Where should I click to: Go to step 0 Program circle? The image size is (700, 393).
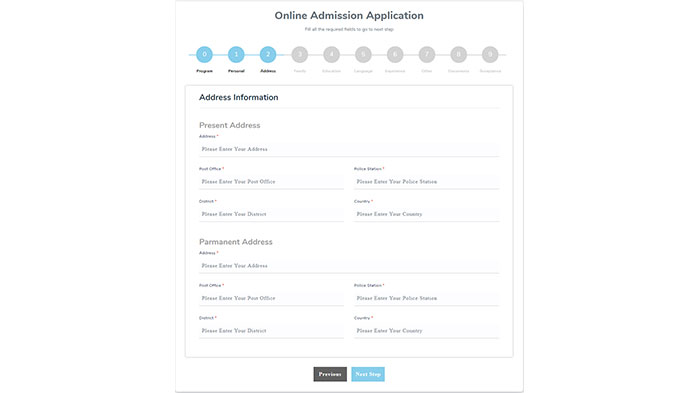pyautogui.click(x=204, y=54)
